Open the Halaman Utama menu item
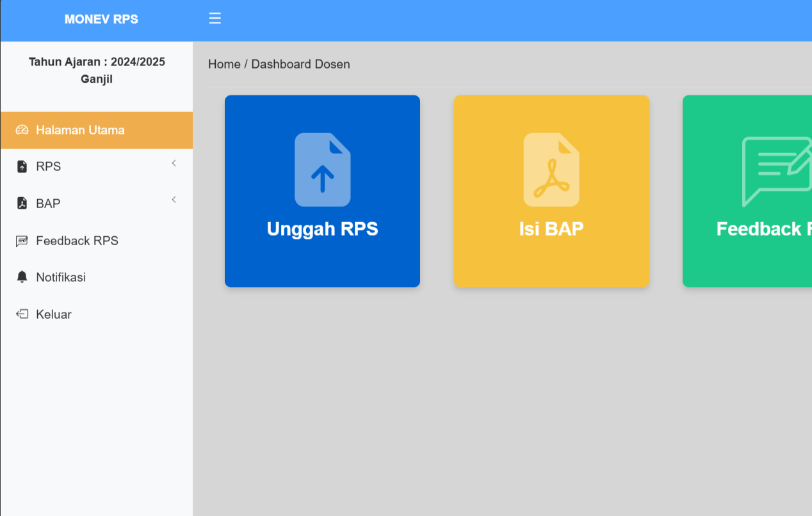Screen dimensions: 812x516 (x=80, y=130)
